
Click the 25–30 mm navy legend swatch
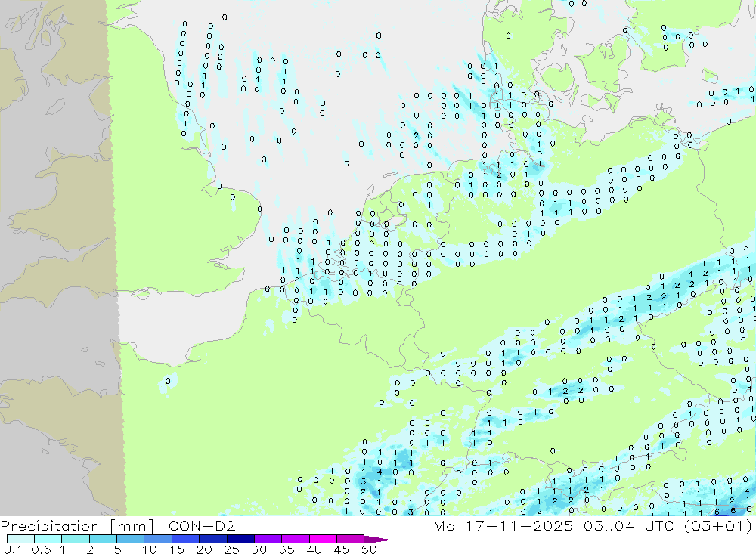click(240, 539)
